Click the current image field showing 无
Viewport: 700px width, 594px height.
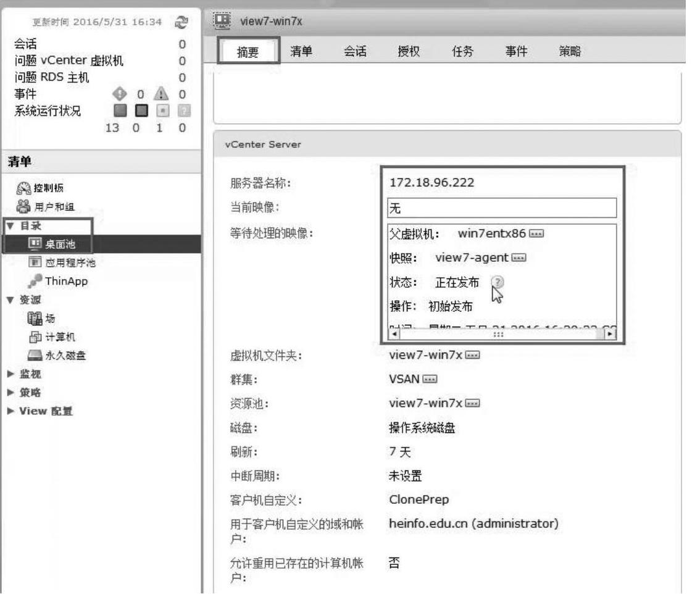point(502,207)
